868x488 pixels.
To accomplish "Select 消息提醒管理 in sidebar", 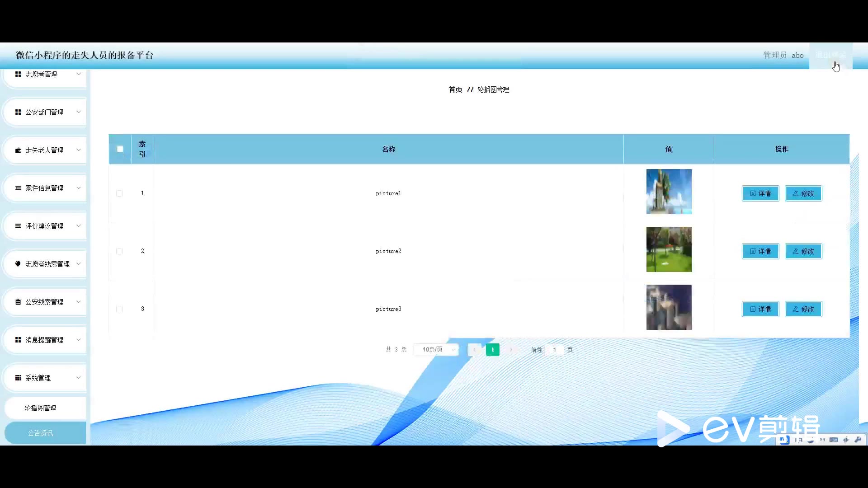I will (44, 340).
